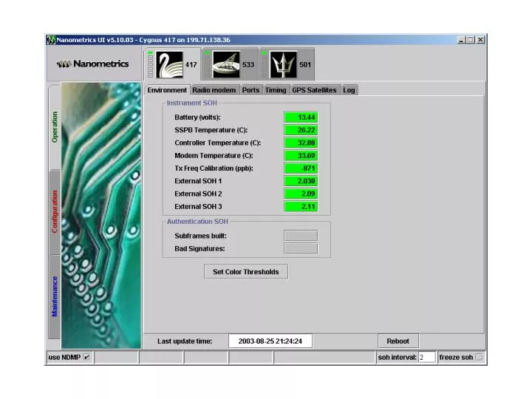Click the Set Color Thresholds button
Image resolution: width=532 pixels, height=399 pixels.
246,272
